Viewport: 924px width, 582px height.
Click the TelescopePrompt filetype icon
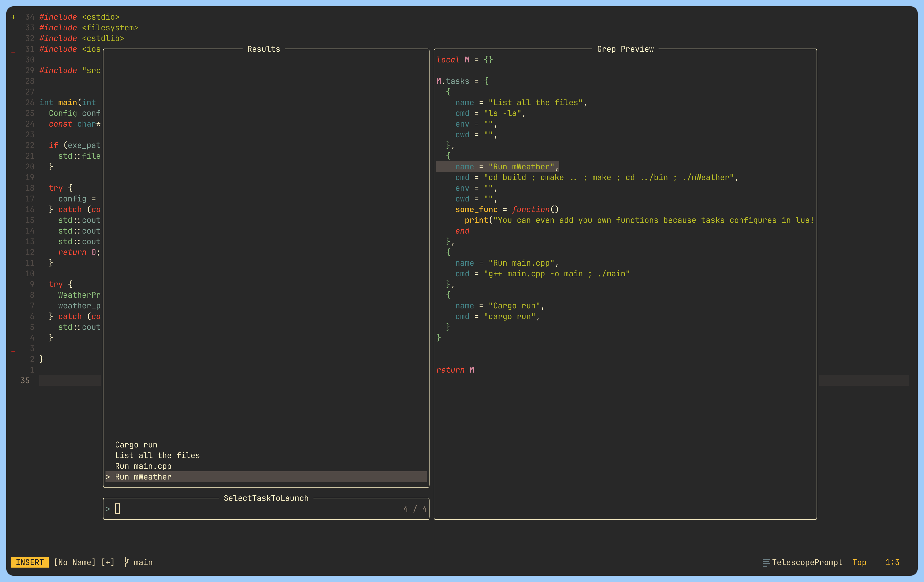click(766, 562)
